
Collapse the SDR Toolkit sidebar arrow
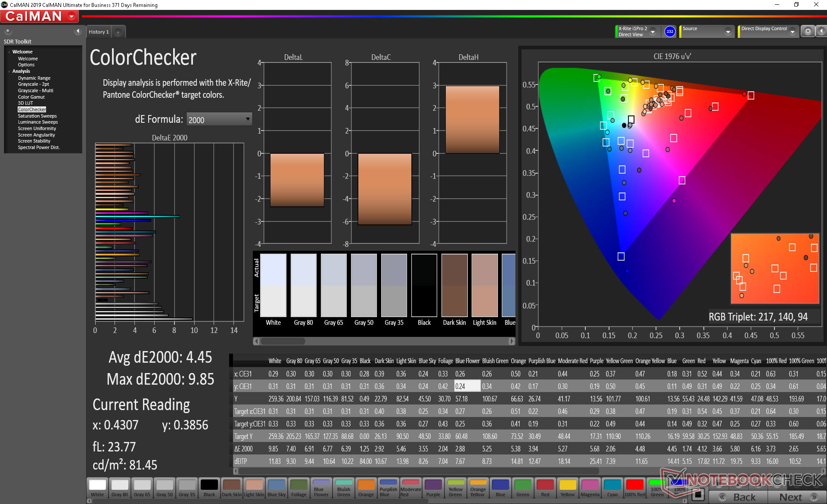78,31
